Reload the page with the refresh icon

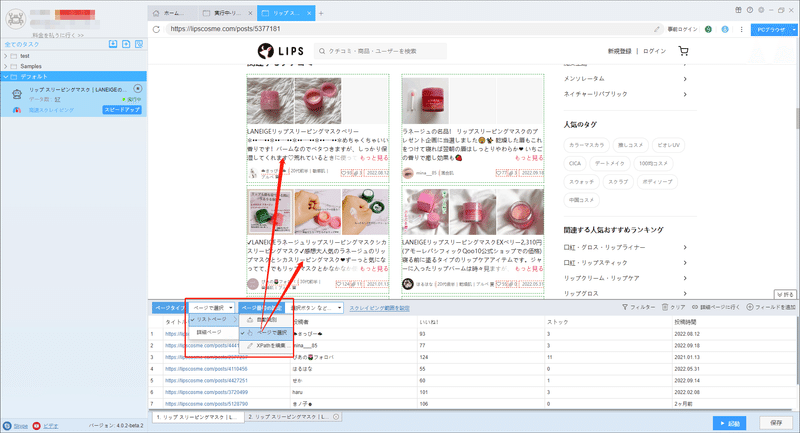156,29
